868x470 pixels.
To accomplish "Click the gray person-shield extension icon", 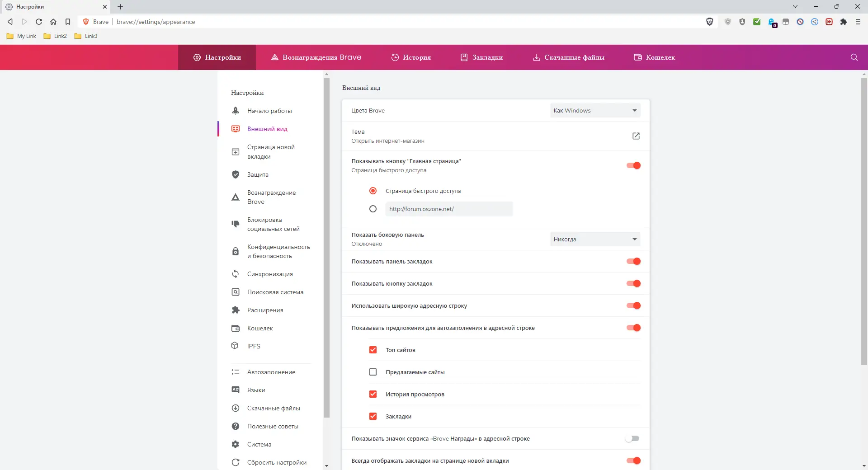I will 742,22.
